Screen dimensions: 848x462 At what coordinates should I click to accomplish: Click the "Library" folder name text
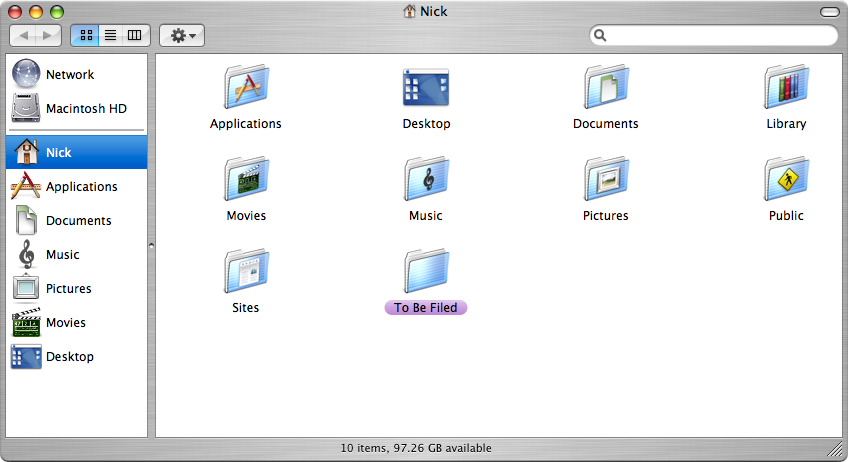click(x=786, y=123)
